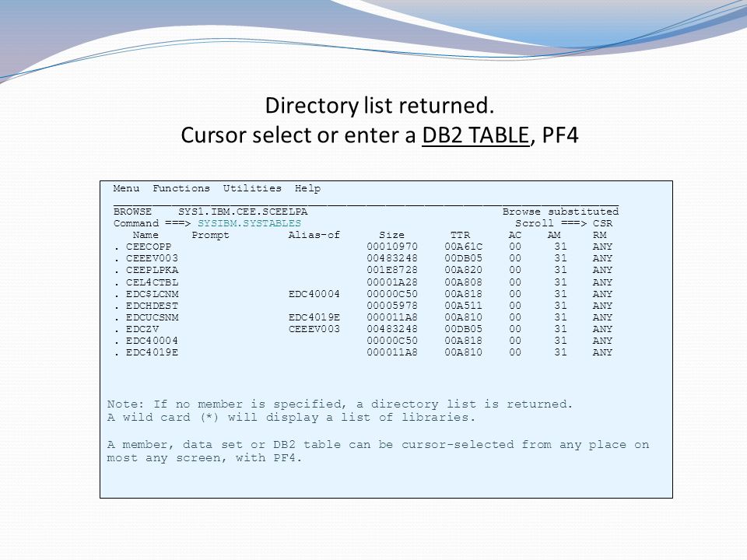The image size is (747, 560).
Task: Click the Scroll field value CSR
Action: pyautogui.click(x=602, y=223)
